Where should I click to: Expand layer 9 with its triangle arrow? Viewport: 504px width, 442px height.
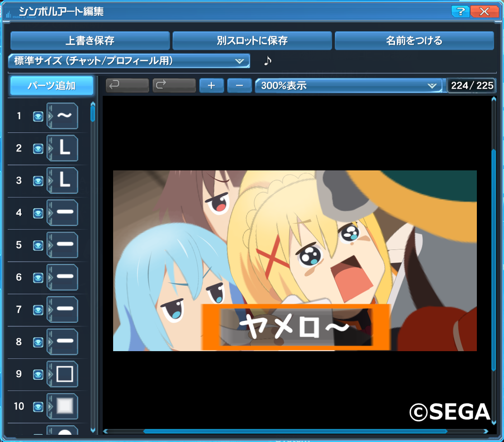[50, 374]
